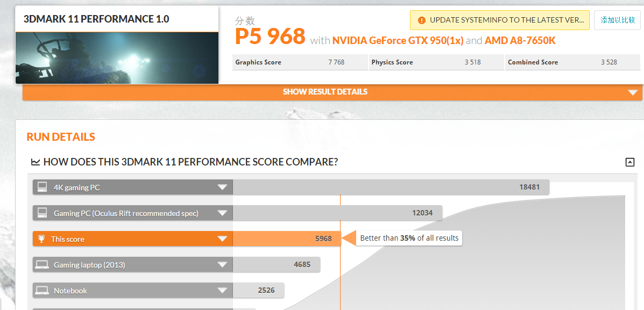Click the 添加以比较 compare button

[x=617, y=20]
